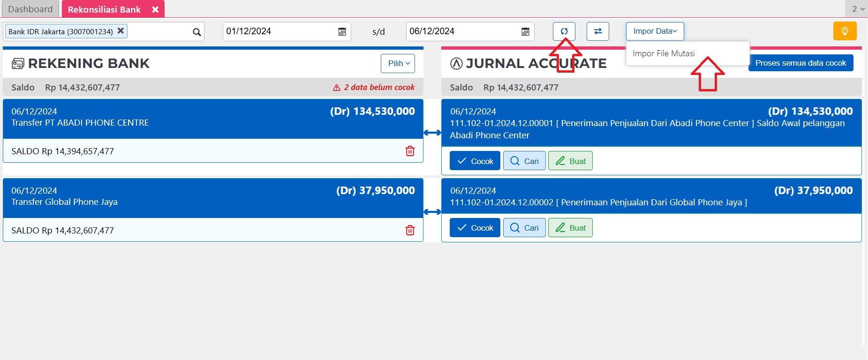Click the Jurnal Accurate logo icon
Viewport: 868px width, 360px height.
click(456, 64)
